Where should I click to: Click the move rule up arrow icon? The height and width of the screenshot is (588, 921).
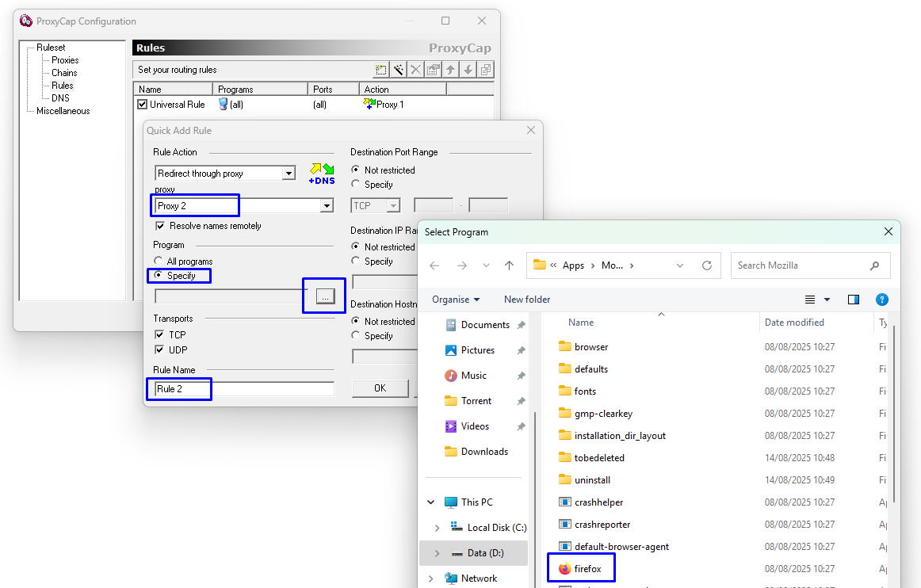pyautogui.click(x=450, y=70)
